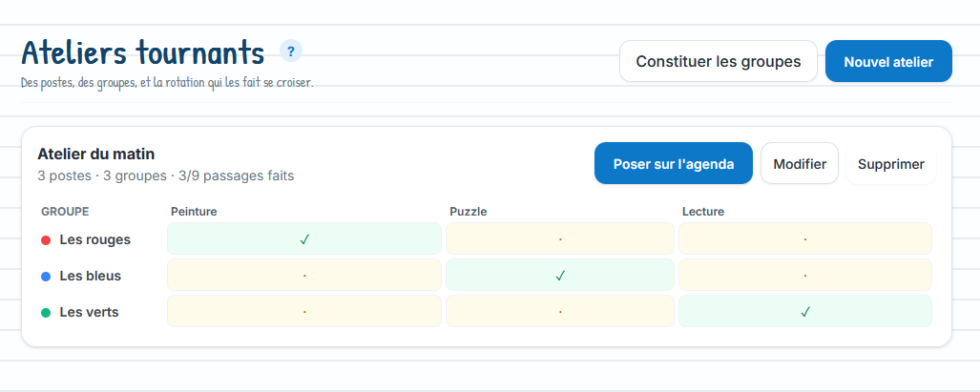This screenshot has height=392, width=980.
Task: Uncheck Les rouges Peinture passage
Action: 303,238
